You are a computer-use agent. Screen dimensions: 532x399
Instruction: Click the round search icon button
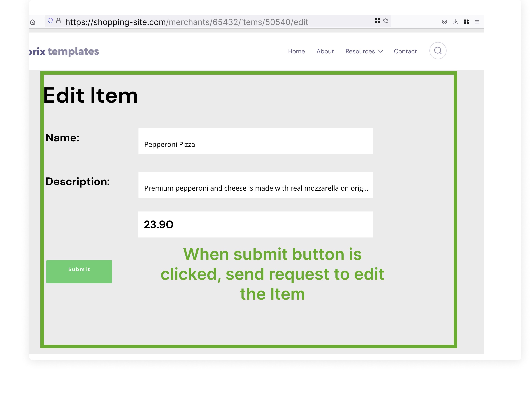pyautogui.click(x=438, y=51)
